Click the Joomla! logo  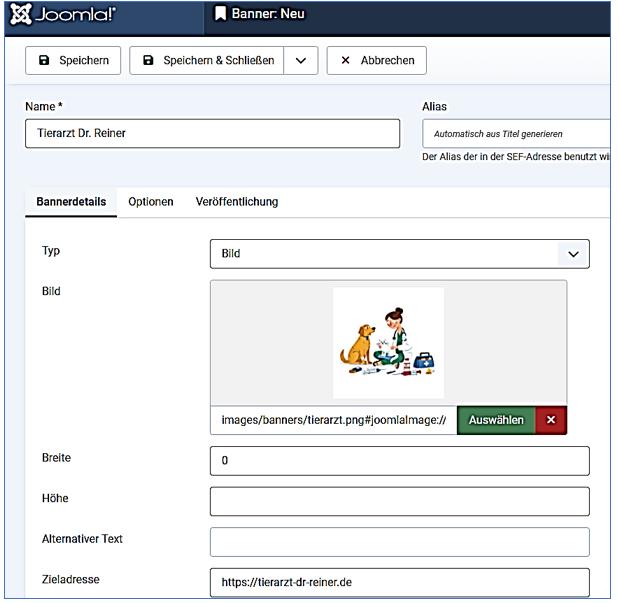click(x=66, y=15)
